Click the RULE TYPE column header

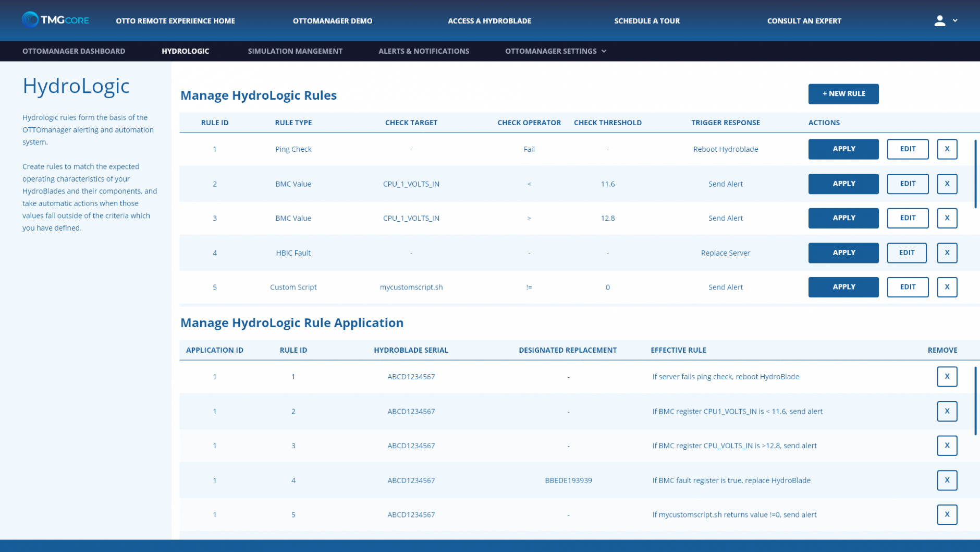(x=293, y=123)
